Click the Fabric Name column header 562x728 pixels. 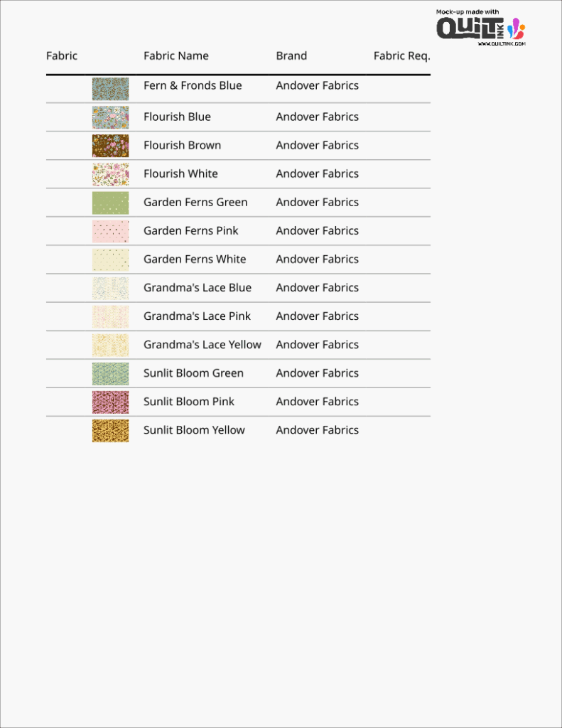(x=175, y=55)
